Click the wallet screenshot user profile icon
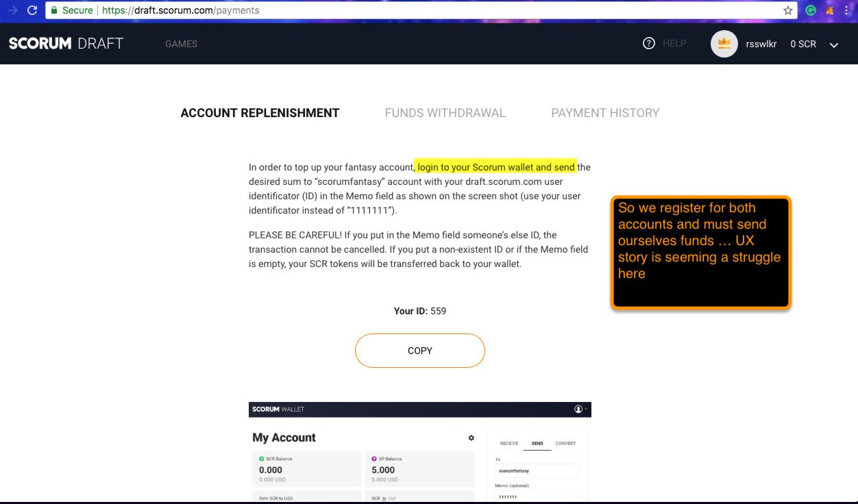858x504 pixels. 578,409
